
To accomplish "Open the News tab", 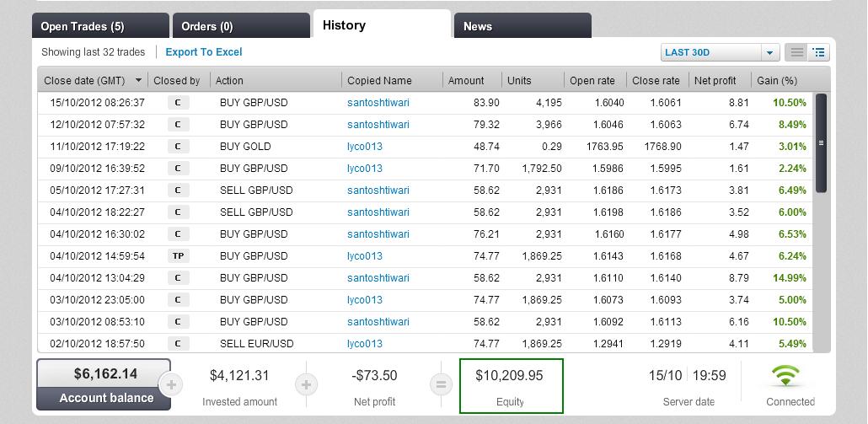I will click(x=522, y=26).
